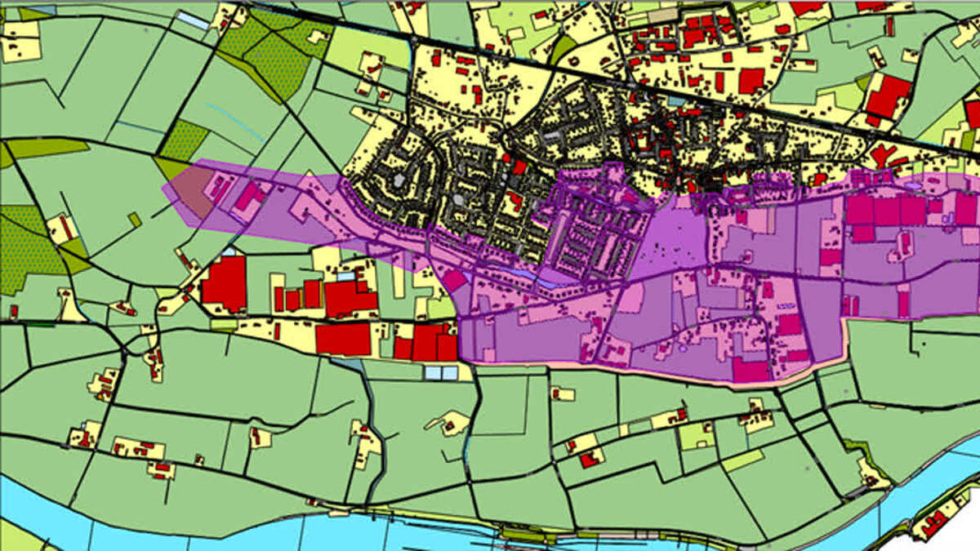
Task: Select the magenta building at zone's southern edge
Action: (751, 370)
